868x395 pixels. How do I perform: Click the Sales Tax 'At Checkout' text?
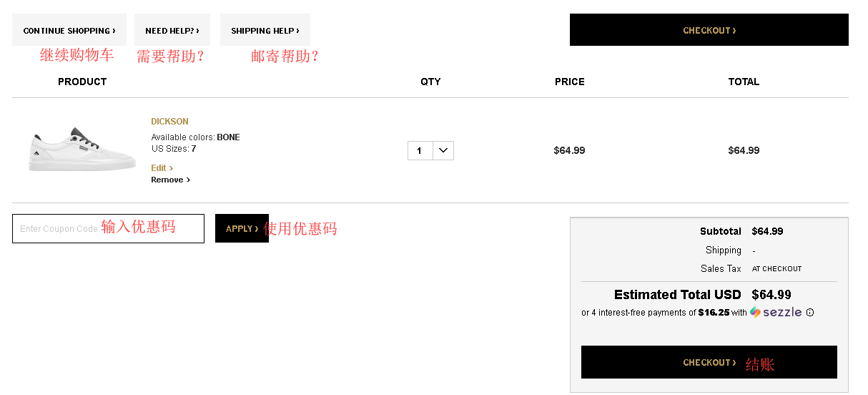point(776,269)
